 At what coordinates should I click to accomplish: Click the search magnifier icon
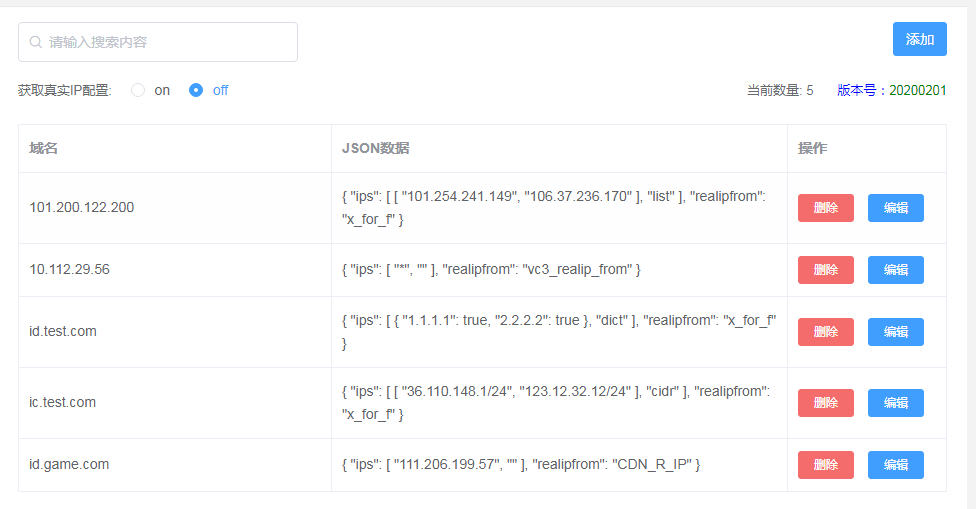[x=36, y=42]
